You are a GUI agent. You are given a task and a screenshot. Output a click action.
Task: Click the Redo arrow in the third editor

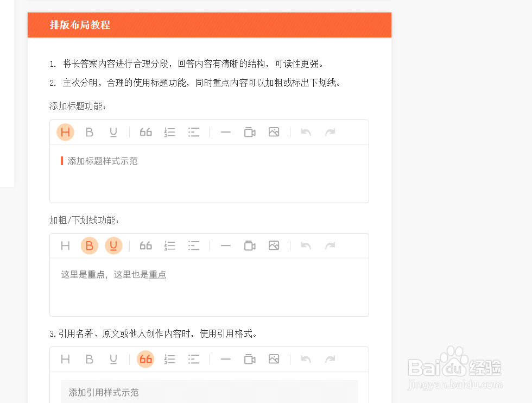330,359
